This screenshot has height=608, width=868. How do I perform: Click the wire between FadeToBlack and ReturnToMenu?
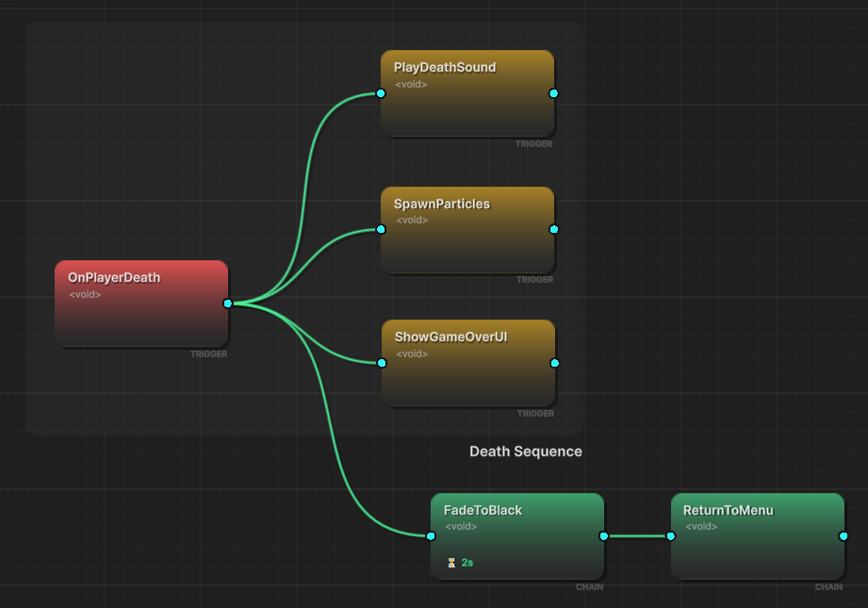coord(637,536)
